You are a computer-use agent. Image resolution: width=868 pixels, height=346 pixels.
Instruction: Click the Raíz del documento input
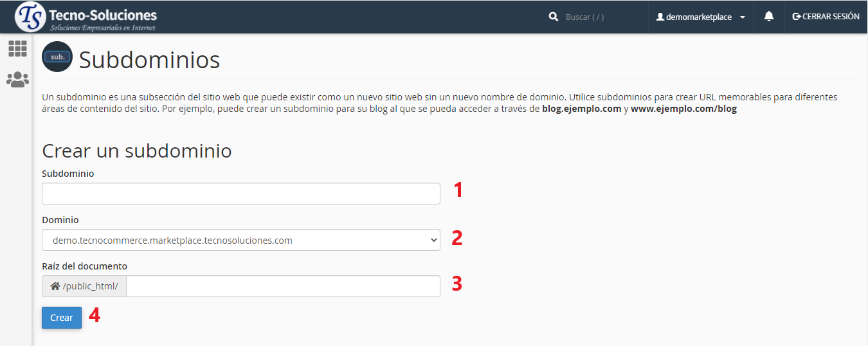click(283, 286)
